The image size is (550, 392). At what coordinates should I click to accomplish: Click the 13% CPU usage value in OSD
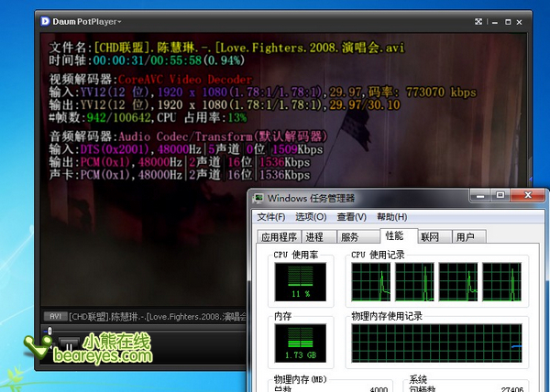[237, 118]
